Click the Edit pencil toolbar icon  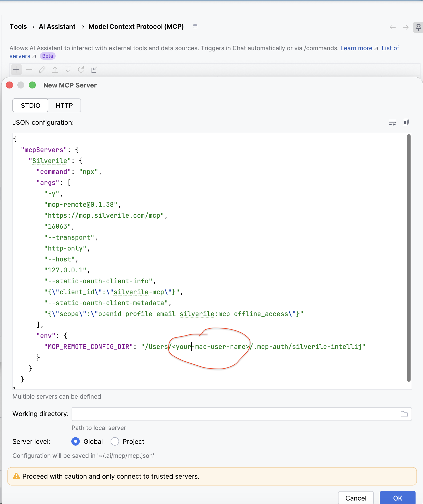tap(42, 70)
